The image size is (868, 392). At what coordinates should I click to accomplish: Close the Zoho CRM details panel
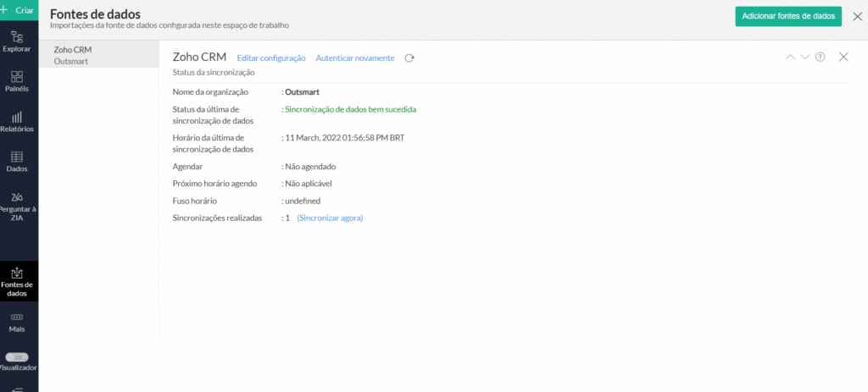pyautogui.click(x=843, y=57)
